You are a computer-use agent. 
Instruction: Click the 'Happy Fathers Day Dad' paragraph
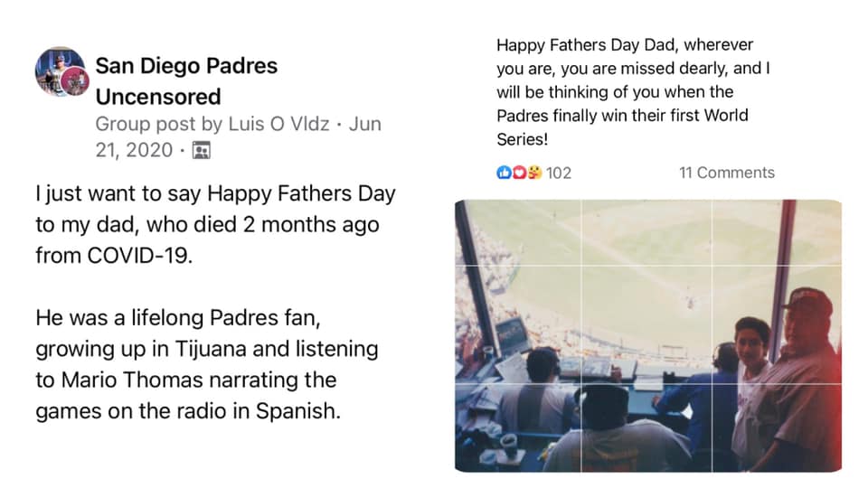click(x=633, y=92)
